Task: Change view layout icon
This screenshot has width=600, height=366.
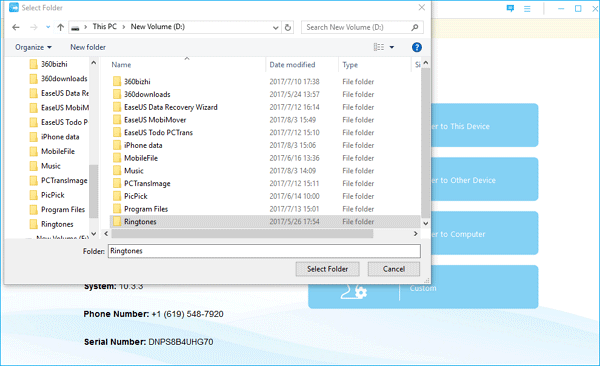Action: (379, 47)
